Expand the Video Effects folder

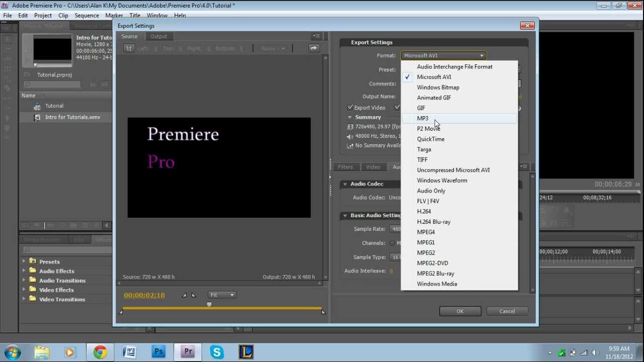(x=24, y=290)
